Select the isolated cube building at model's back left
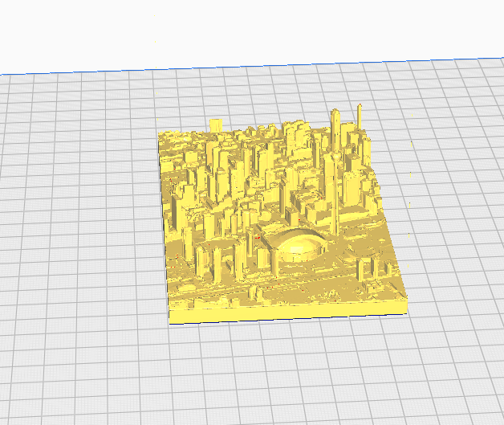 click(x=216, y=125)
